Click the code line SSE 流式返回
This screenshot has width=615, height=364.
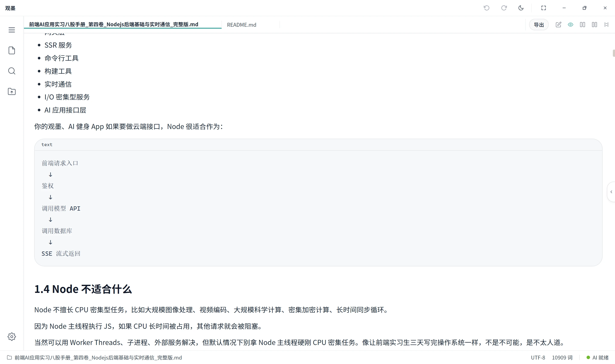click(61, 253)
